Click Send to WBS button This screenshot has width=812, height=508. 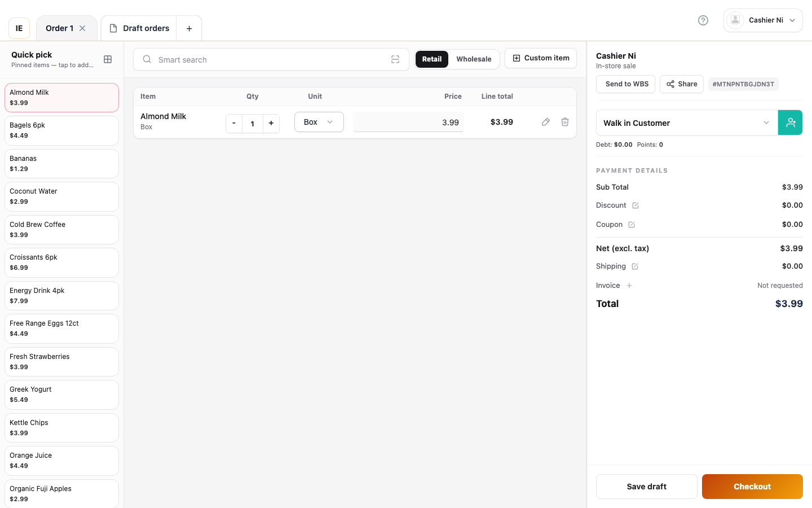tap(626, 84)
